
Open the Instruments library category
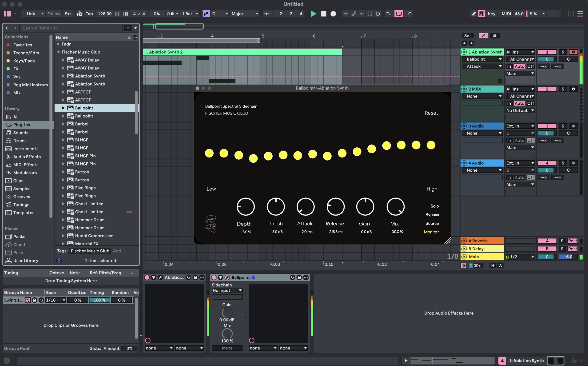click(x=26, y=149)
